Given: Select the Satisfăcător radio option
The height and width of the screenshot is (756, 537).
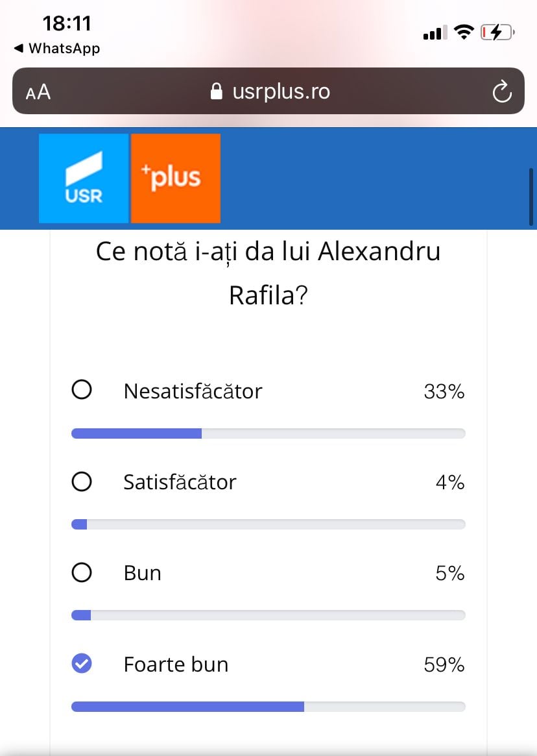Looking at the screenshot, I should coord(82,482).
